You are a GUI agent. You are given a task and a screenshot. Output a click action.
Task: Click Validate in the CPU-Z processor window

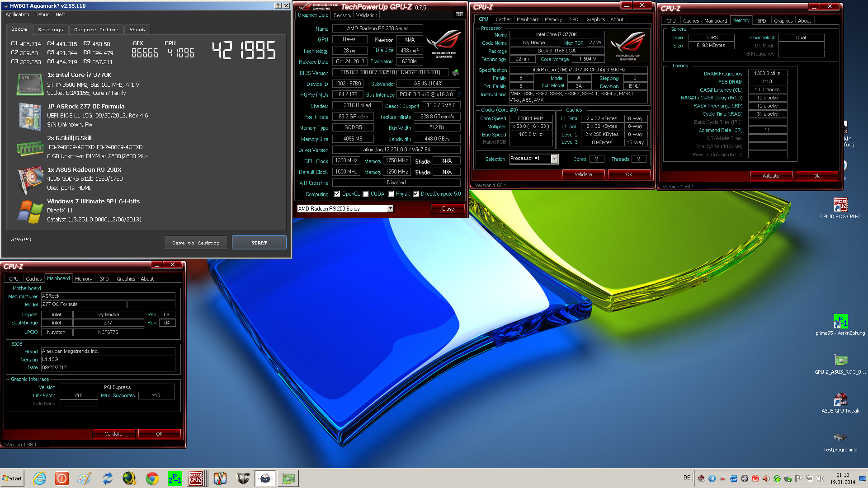pos(583,174)
